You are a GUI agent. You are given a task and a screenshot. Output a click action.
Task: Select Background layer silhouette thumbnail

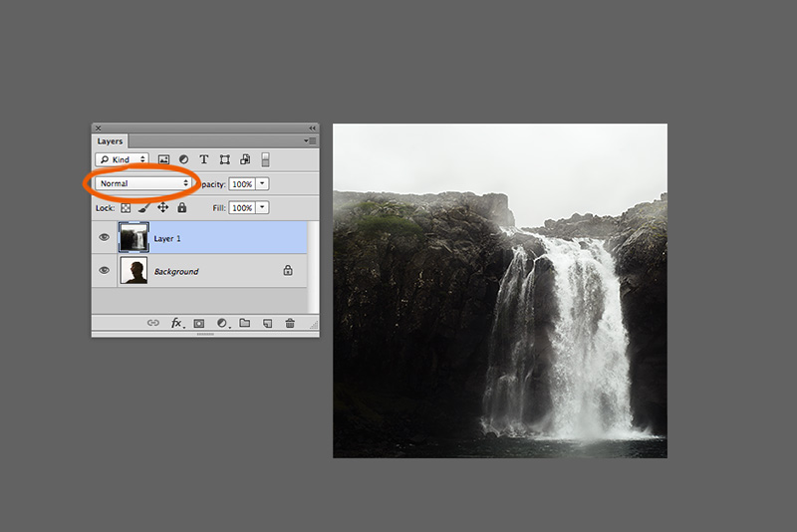click(x=133, y=270)
